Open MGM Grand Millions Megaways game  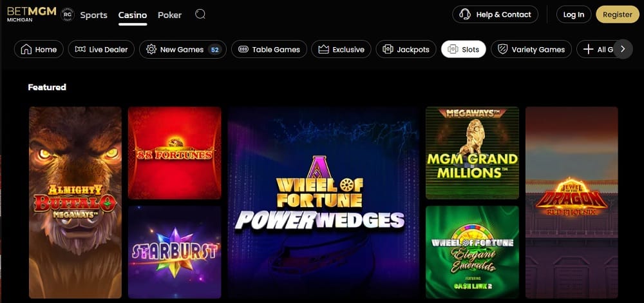point(472,153)
